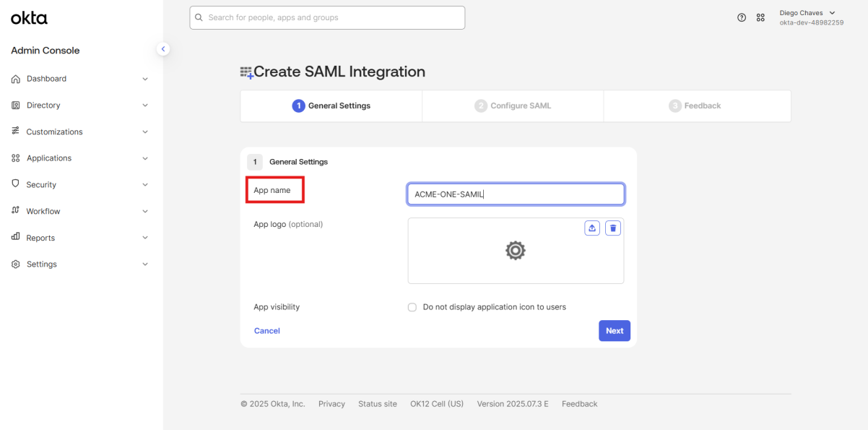The height and width of the screenshot is (430, 868).
Task: Expand the Workflow menu chevron
Action: pos(145,211)
